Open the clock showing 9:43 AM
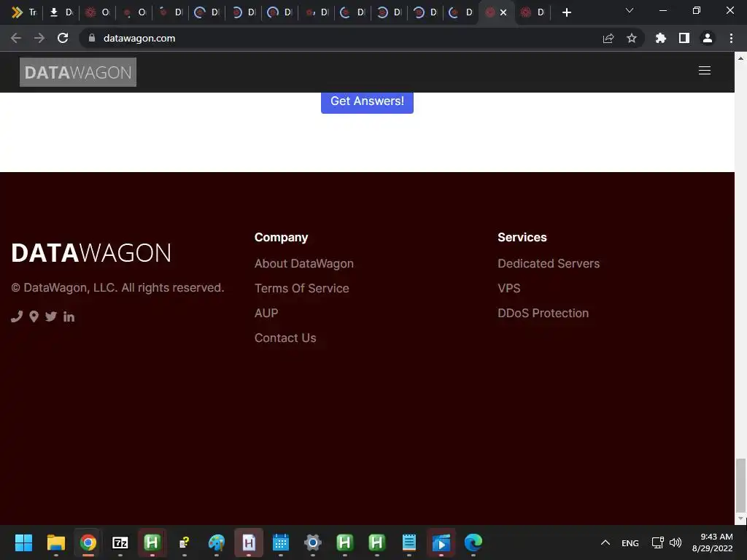The image size is (747, 560). [x=713, y=542]
